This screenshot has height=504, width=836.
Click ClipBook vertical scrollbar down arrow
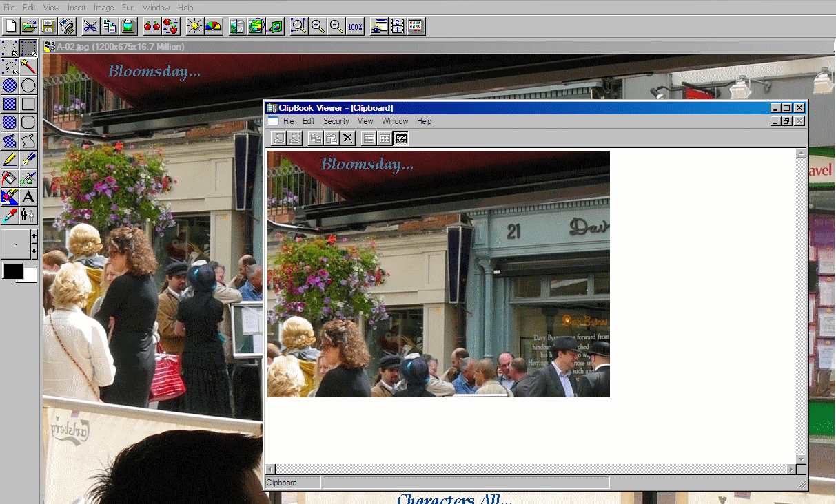pos(802,459)
